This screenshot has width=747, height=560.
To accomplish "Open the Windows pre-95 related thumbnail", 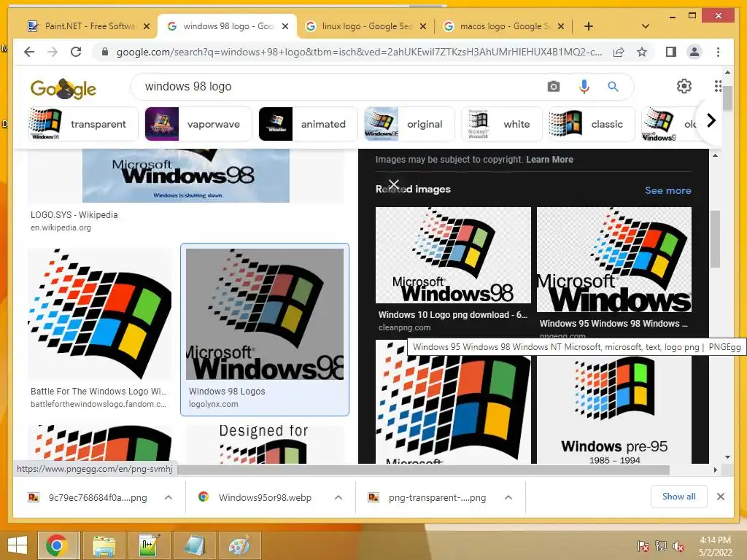I will (x=614, y=410).
